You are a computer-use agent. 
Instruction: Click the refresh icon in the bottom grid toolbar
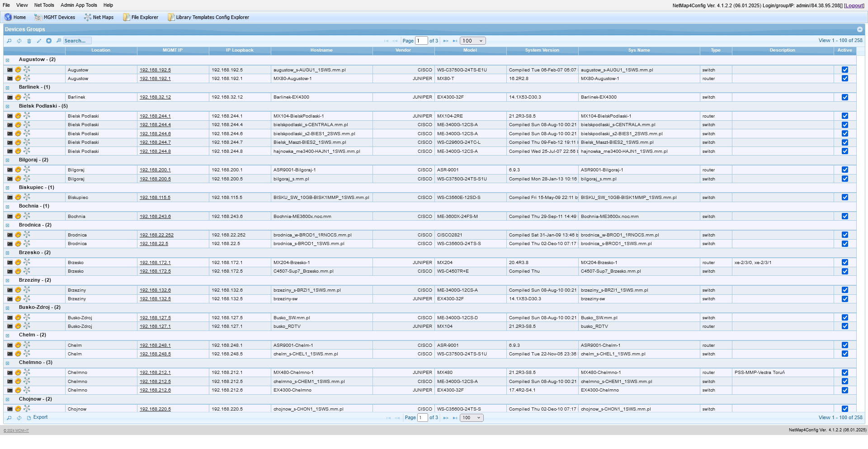tap(19, 418)
